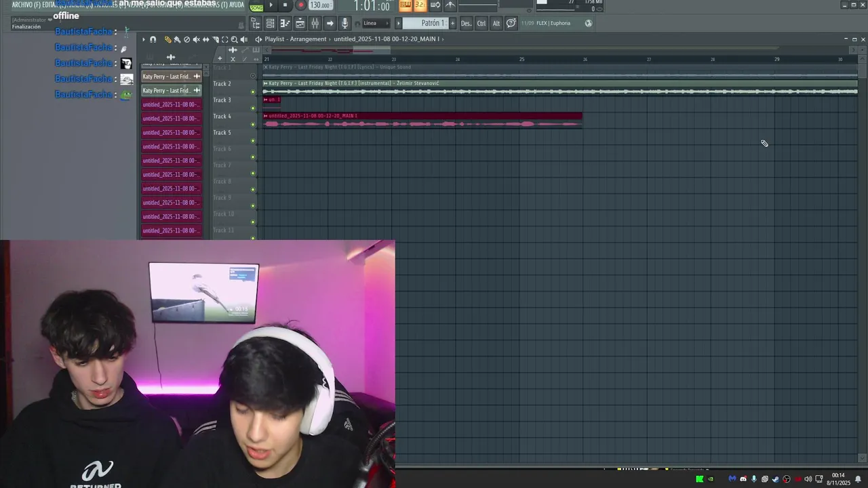
Task: Open the channel rack view icon
Action: (x=270, y=23)
